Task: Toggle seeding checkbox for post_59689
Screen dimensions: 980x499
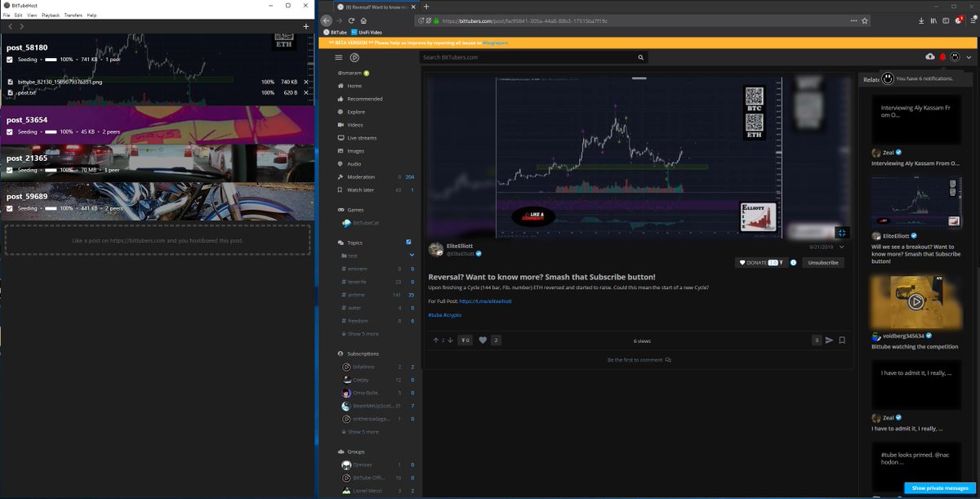Action: [x=10, y=208]
